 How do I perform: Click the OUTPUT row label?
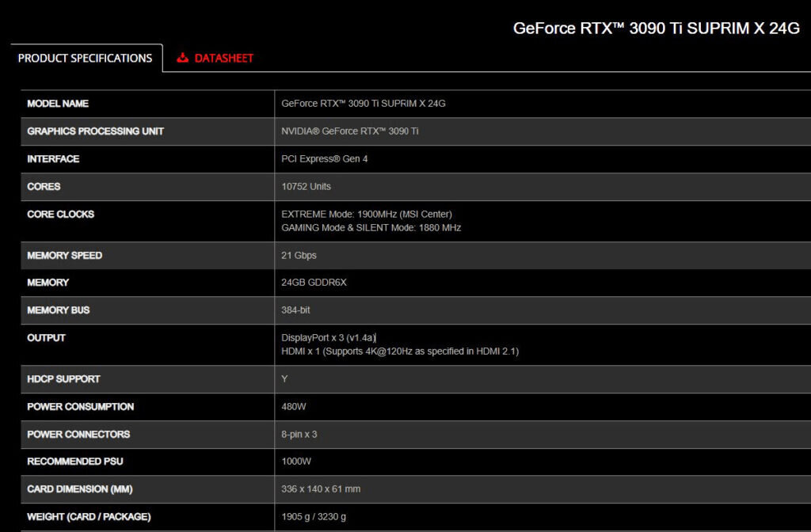(x=46, y=337)
